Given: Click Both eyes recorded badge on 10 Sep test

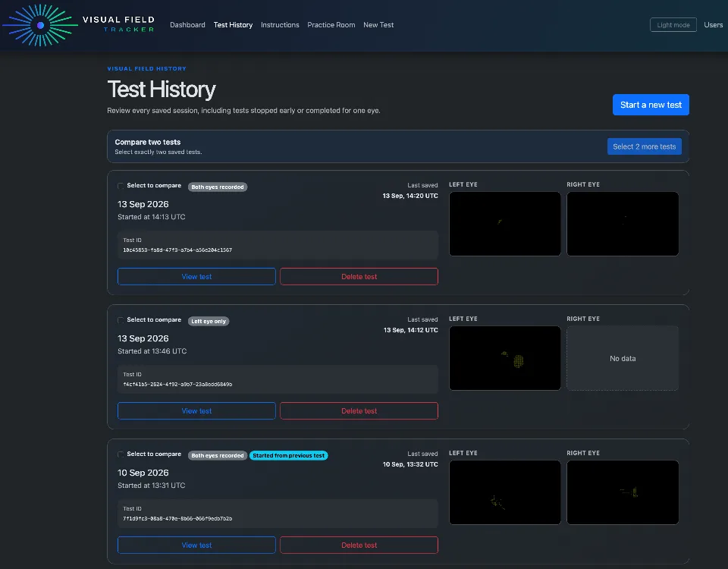Looking at the screenshot, I should (x=218, y=455).
